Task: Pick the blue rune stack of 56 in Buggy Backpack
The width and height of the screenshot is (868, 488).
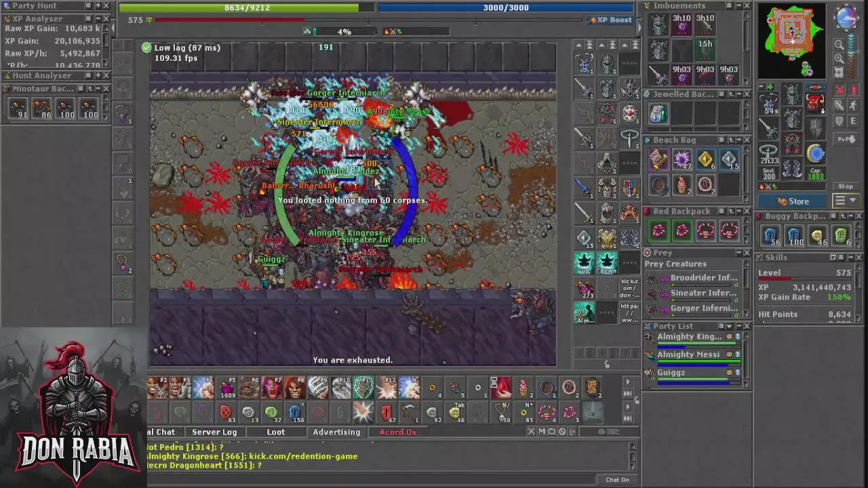Action: [x=770, y=236]
